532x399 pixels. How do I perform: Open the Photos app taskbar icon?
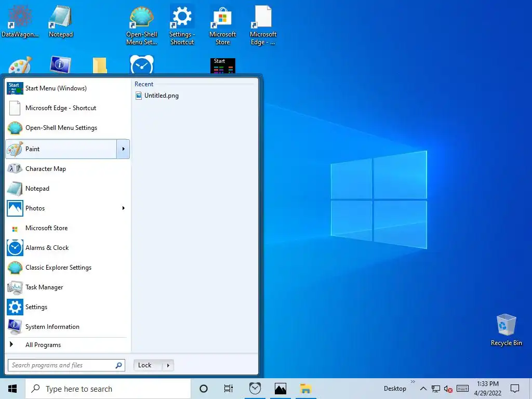click(280, 389)
